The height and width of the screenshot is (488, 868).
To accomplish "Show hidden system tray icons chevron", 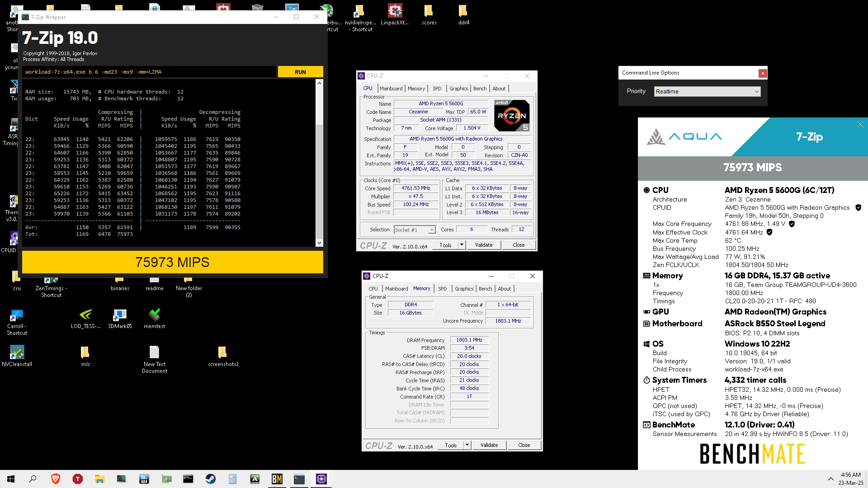I will (x=830, y=479).
